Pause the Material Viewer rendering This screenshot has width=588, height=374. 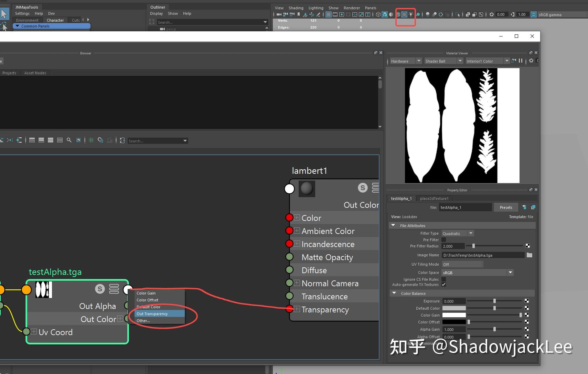point(521,61)
